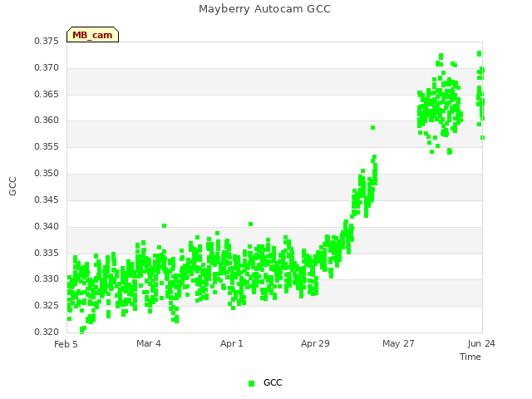This screenshot has width=532, height=399.
Task: Click the GCC legend label
Action: pos(273,382)
